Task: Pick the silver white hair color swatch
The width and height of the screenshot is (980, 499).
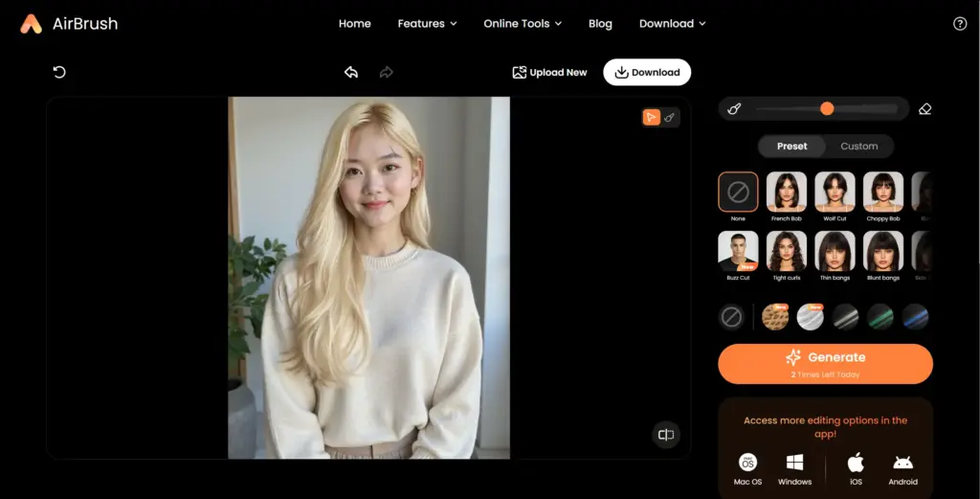Action: point(810,317)
